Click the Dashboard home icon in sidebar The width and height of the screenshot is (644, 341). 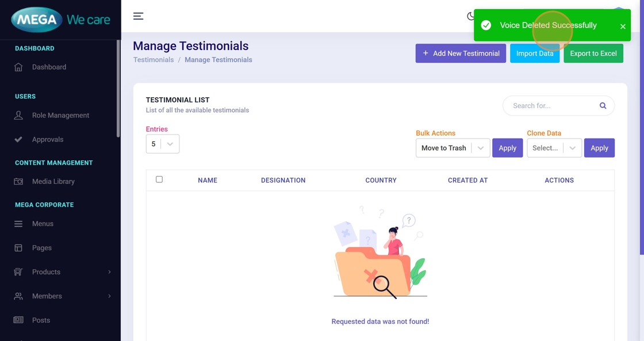tap(18, 67)
